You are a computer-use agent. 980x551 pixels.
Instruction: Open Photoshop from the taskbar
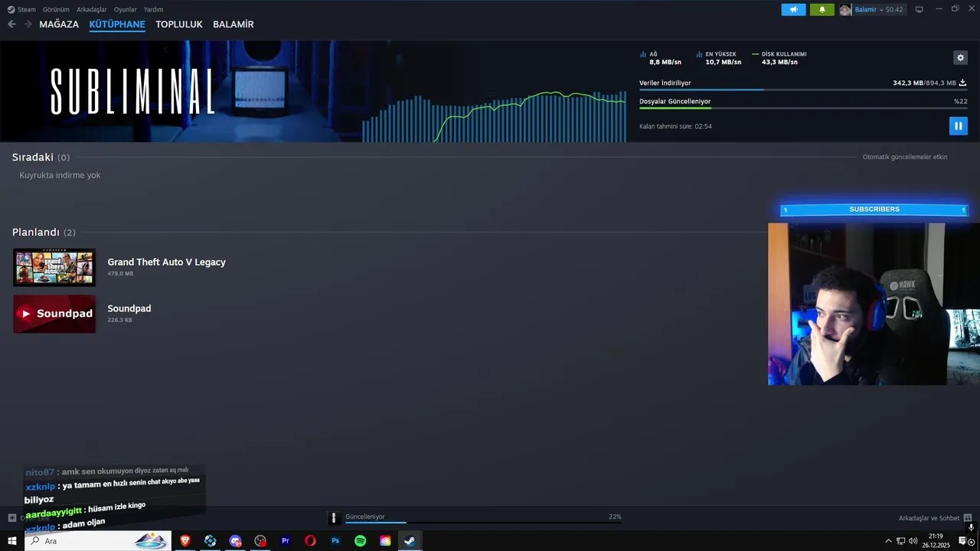[335, 541]
